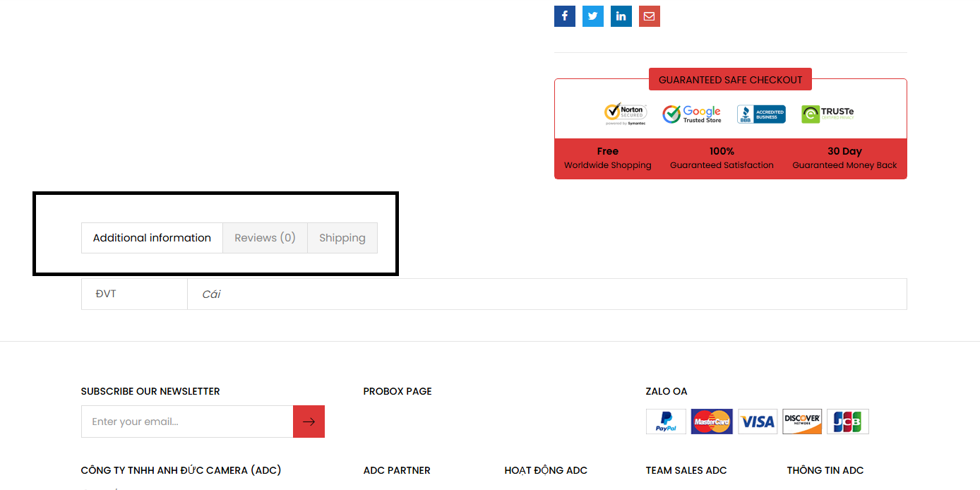Click the Discover Network card icon
Viewport: 980px width, 490px height.
coord(802,422)
